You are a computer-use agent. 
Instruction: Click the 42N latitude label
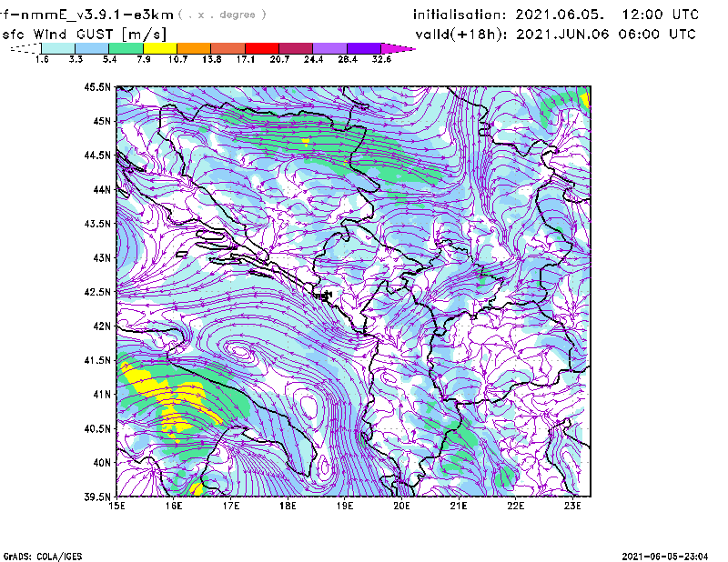point(102,326)
